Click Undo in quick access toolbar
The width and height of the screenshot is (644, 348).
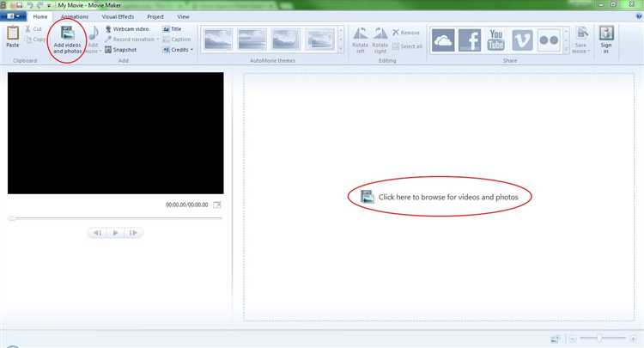coord(29,5)
